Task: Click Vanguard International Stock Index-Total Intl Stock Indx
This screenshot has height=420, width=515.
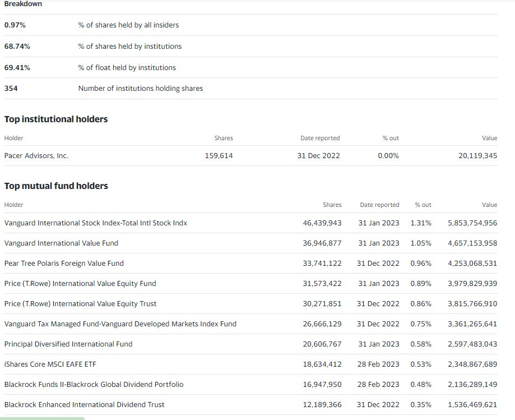Action: [x=96, y=223]
